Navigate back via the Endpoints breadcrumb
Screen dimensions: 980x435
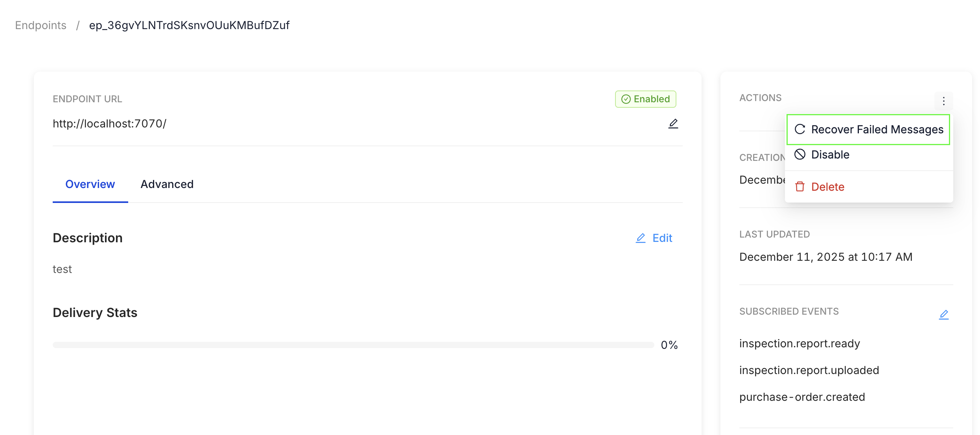coord(40,25)
